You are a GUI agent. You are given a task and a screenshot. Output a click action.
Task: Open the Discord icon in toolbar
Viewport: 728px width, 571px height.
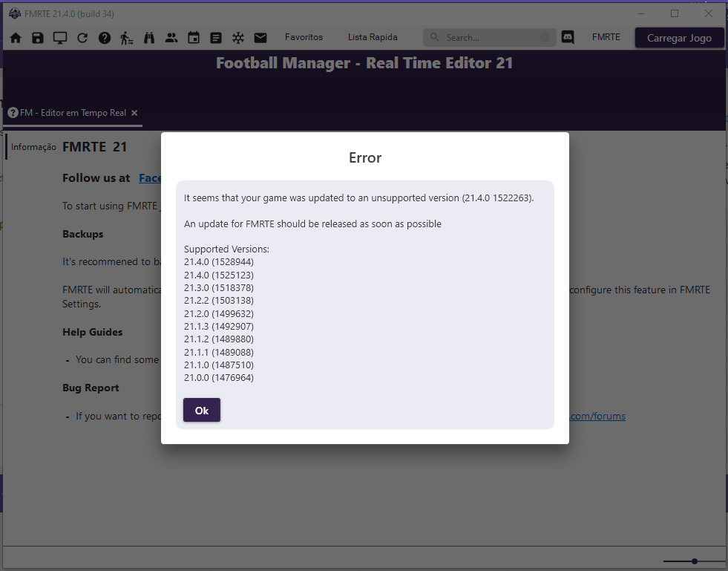[568, 37]
